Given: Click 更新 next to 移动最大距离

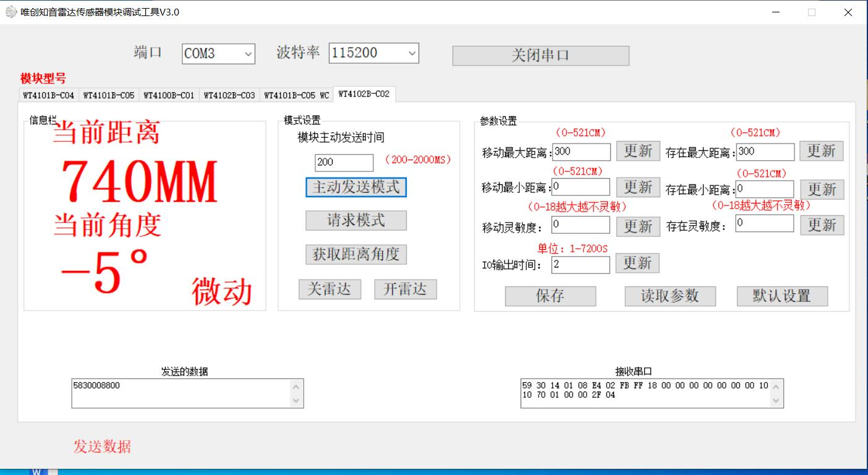Looking at the screenshot, I should click(x=637, y=152).
